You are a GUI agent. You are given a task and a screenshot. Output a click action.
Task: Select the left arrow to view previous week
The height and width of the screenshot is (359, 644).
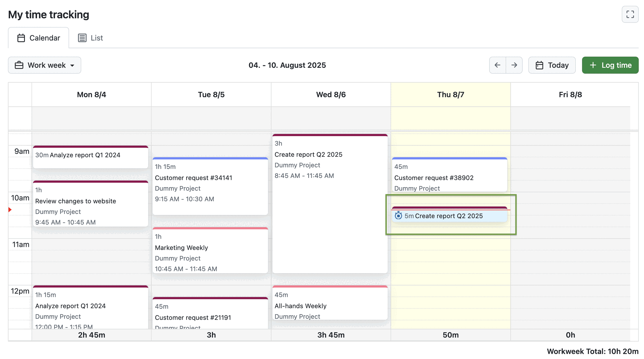tap(497, 65)
